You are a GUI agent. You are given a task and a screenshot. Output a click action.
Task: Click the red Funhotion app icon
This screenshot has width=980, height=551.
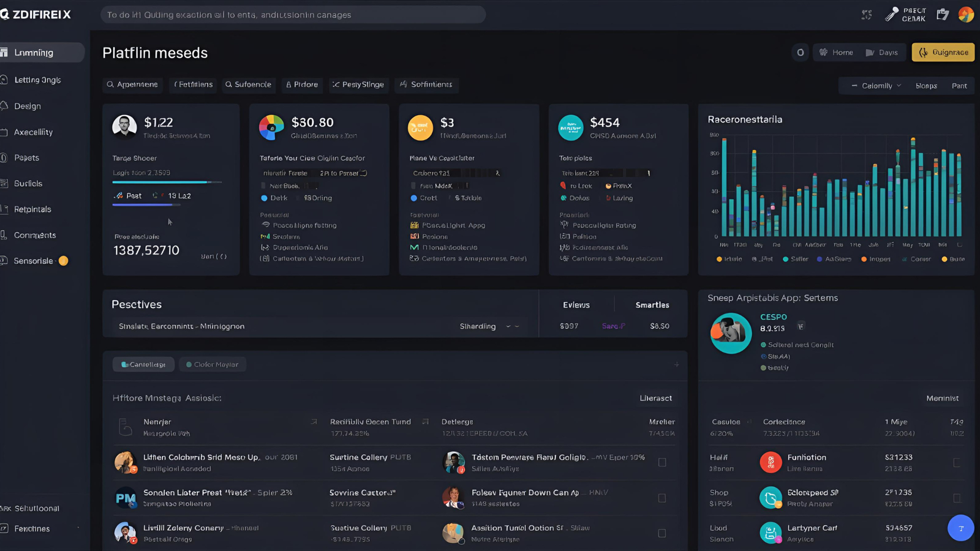tap(771, 462)
